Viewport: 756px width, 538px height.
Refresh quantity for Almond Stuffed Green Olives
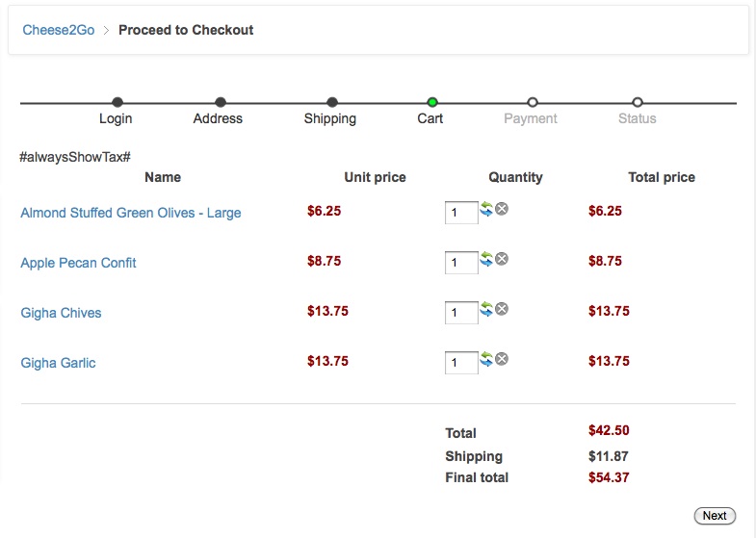coord(486,209)
